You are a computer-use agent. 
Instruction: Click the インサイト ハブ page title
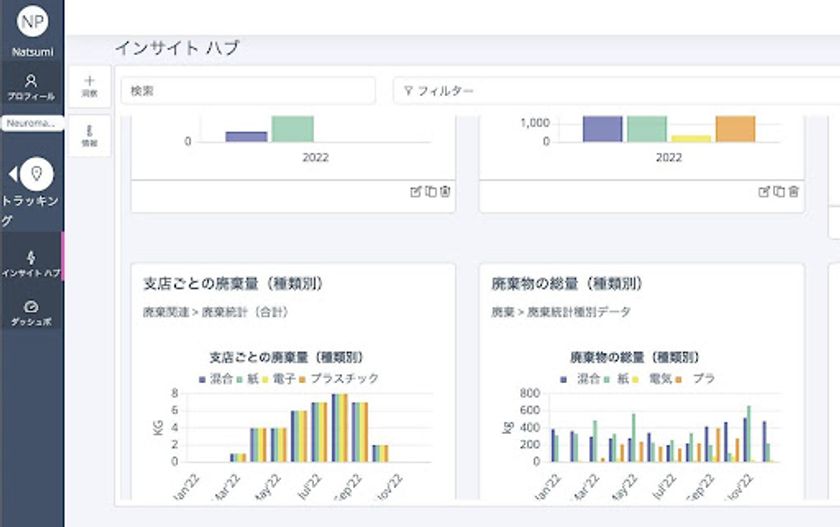pos(177,48)
